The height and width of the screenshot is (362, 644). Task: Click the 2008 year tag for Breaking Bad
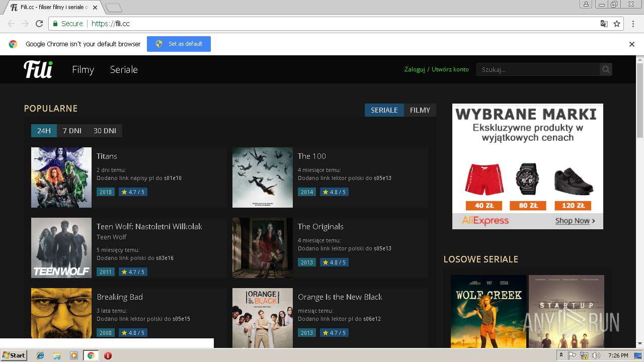click(x=106, y=333)
